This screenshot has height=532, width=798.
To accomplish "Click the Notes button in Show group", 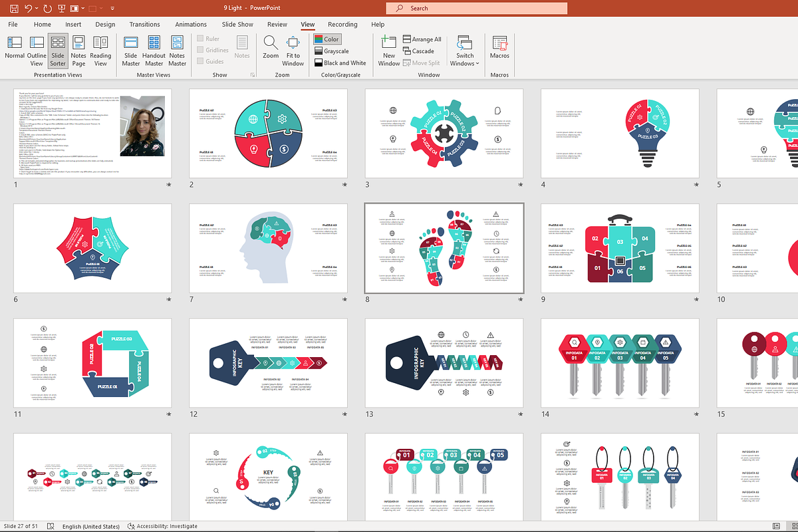I will 242,47.
